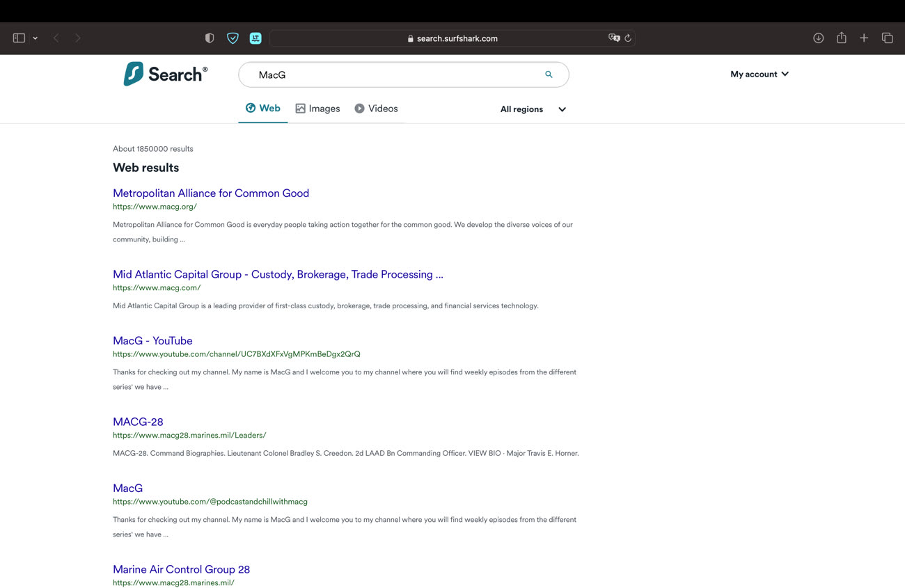The image size is (905, 588).
Task: Go back with the back arrow
Action: tap(56, 38)
